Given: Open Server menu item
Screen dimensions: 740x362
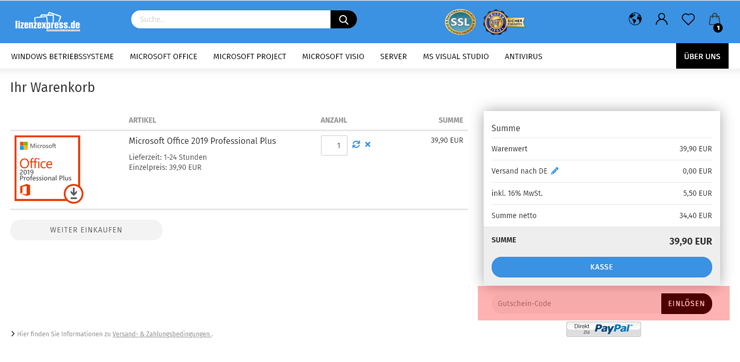Looking at the screenshot, I should (x=394, y=57).
